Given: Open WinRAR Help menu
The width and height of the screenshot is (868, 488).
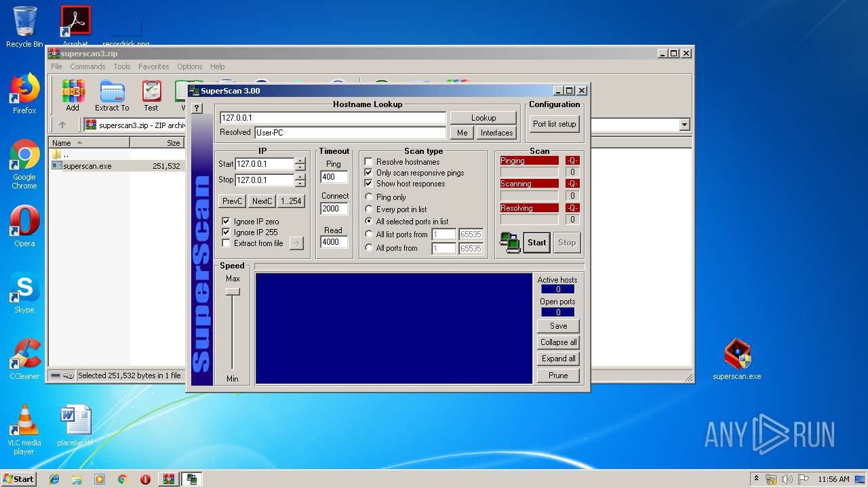Looking at the screenshot, I should (x=218, y=66).
